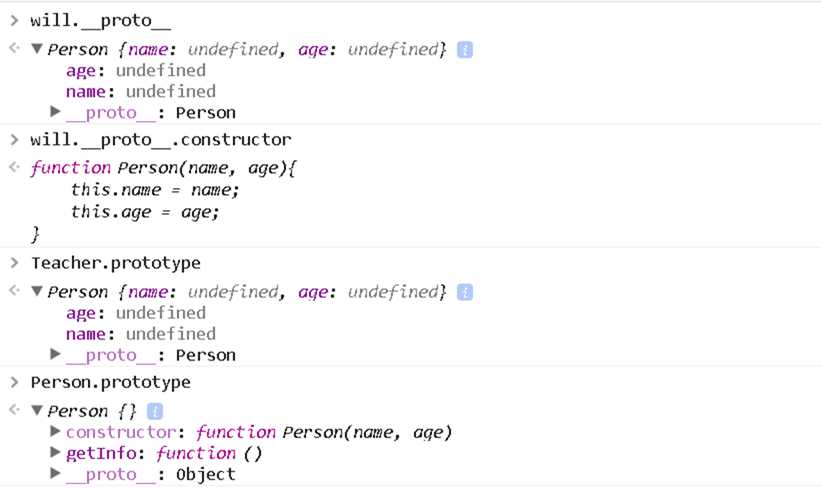Select name: undefined under will.__proto__ result
The height and width of the screenshot is (490, 821).
(140, 91)
